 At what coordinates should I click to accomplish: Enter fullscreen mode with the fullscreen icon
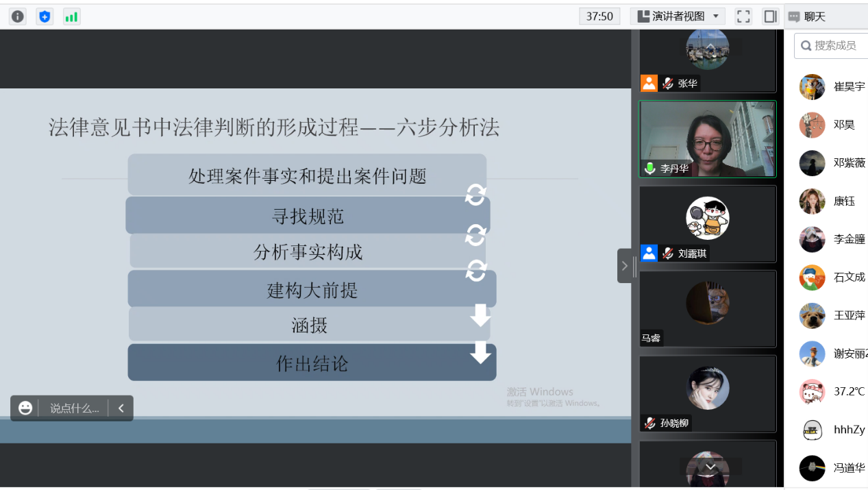point(743,16)
